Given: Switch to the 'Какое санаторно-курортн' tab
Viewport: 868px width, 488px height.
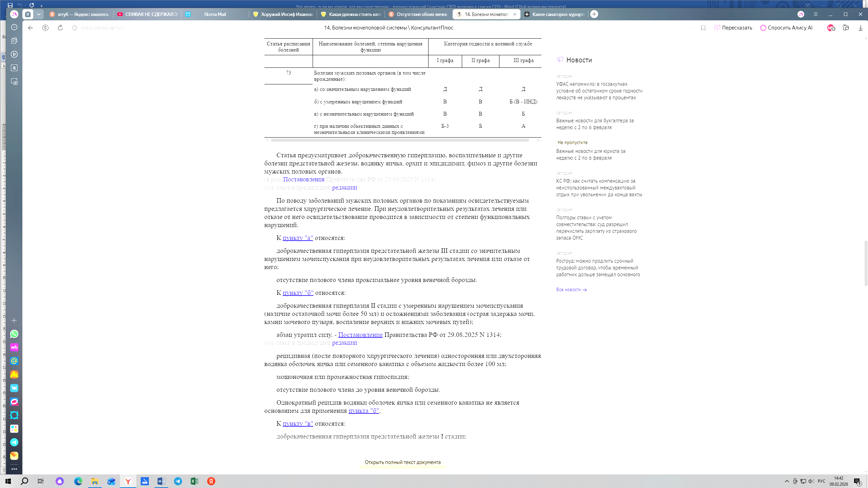Looking at the screenshot, I should point(554,14).
